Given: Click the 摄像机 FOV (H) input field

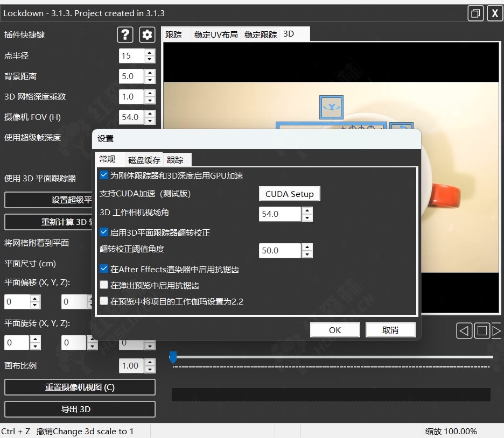Looking at the screenshot, I should click(131, 117).
